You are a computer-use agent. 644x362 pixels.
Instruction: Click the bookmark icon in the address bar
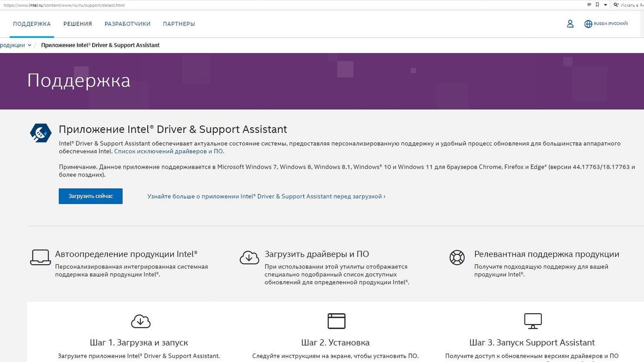[597, 5]
